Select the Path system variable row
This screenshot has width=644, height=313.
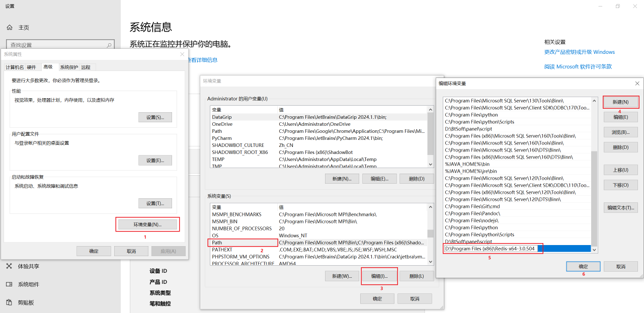[243, 243]
